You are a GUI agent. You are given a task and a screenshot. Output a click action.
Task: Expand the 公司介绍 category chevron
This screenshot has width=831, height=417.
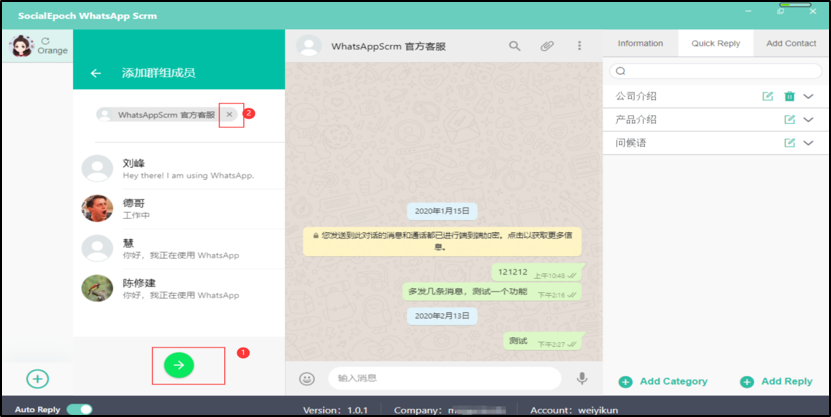[808, 96]
